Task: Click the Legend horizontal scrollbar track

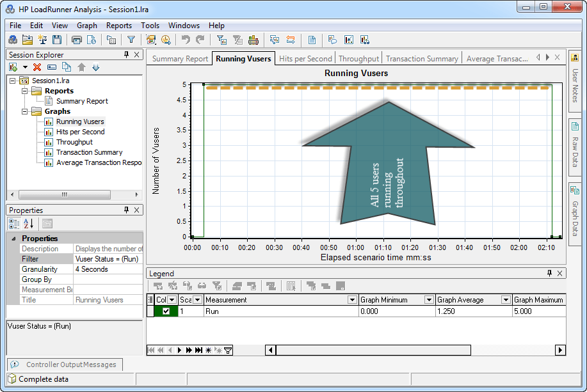Action: click(x=512, y=350)
